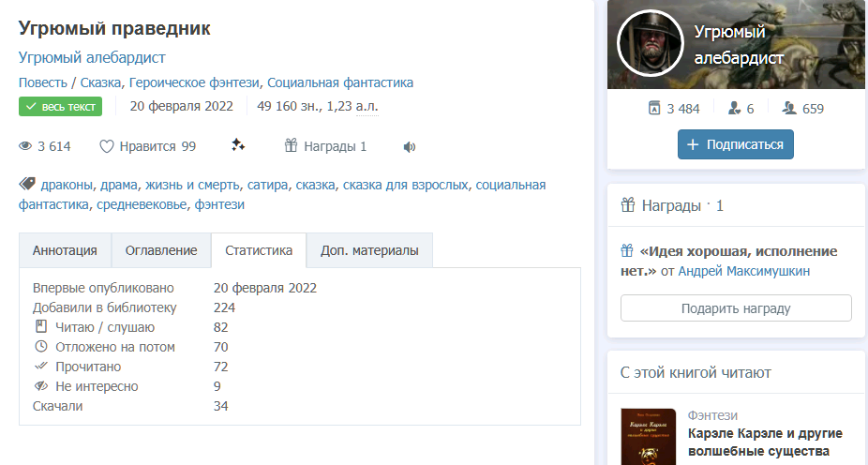The width and height of the screenshot is (868, 465).
Task: Open Андрей Максимушкин's profile link
Action: point(744,271)
